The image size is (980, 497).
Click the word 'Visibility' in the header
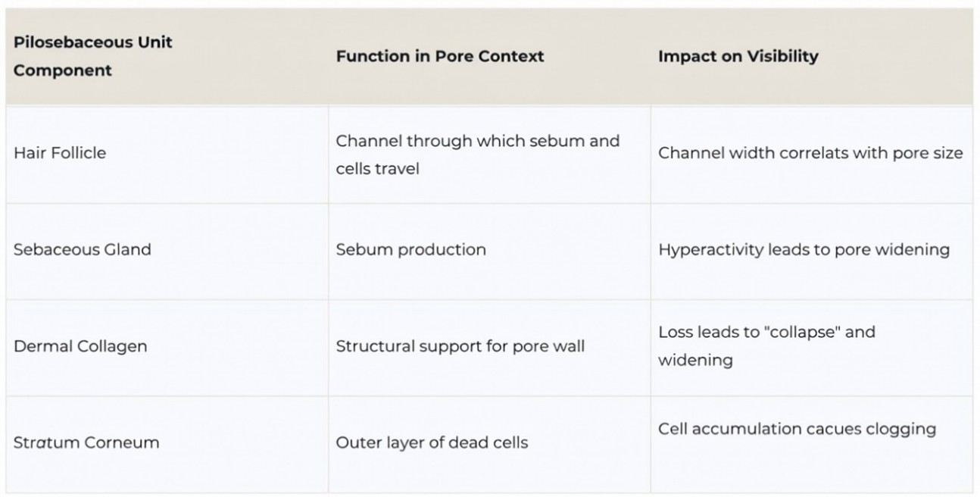click(x=780, y=57)
